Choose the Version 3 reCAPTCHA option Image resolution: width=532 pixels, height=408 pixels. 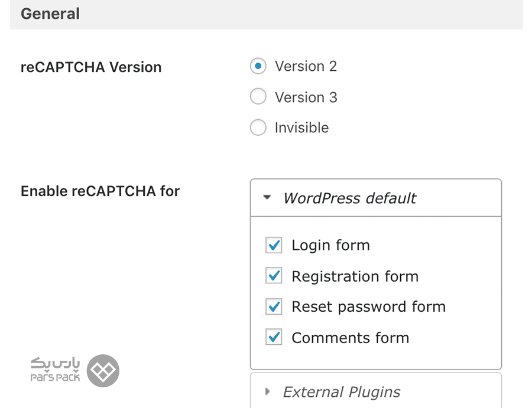click(258, 97)
